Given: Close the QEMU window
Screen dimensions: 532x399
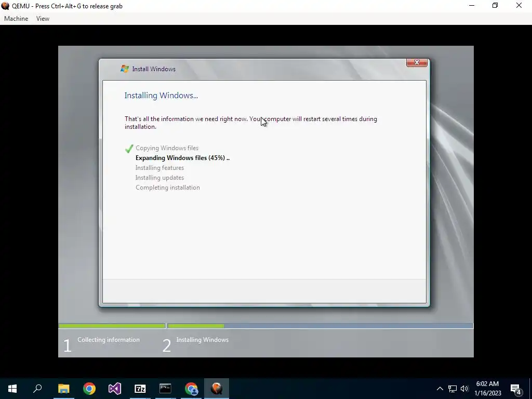Looking at the screenshot, I should click(519, 6).
